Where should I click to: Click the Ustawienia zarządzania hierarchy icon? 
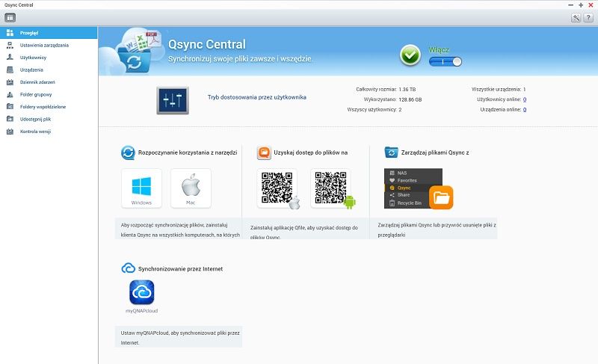pos(10,45)
